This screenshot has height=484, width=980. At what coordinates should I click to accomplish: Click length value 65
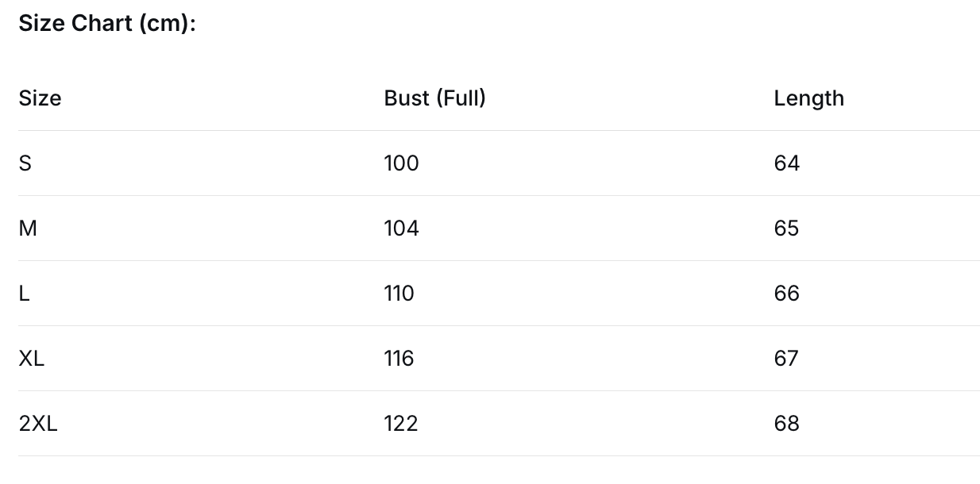pos(786,229)
